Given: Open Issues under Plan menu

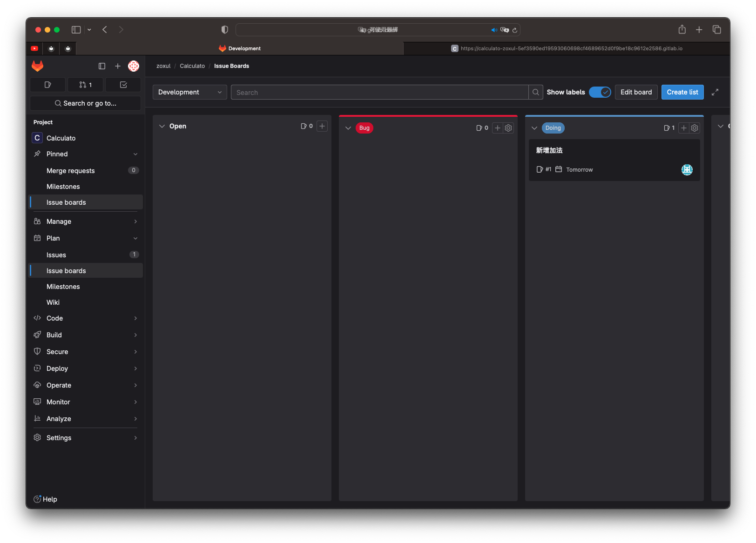Looking at the screenshot, I should [x=56, y=255].
